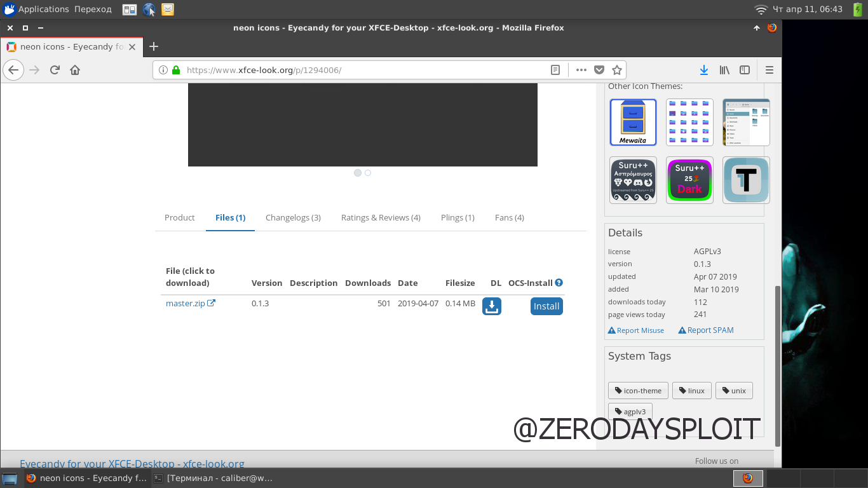Screen dimensions: 868x488
Task: Open the xfce-look.org footer link
Action: click(132, 464)
